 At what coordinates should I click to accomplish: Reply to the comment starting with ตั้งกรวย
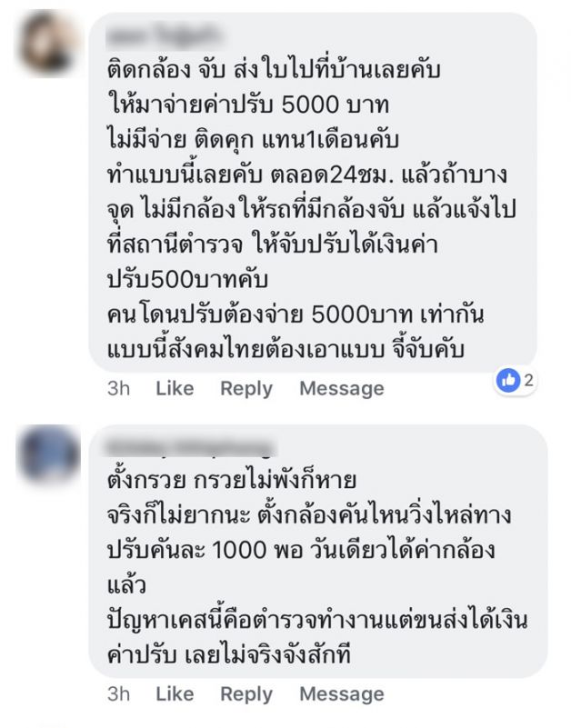246,694
